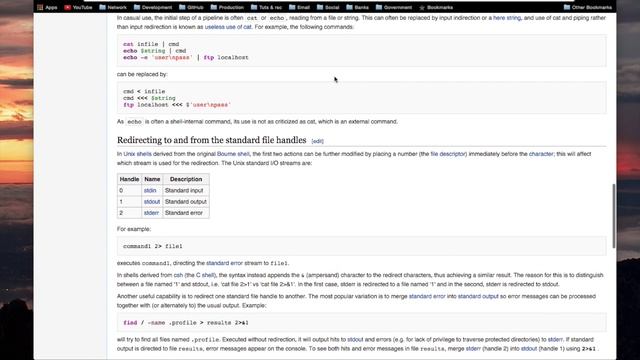Click the stderr link in the table

point(151,213)
